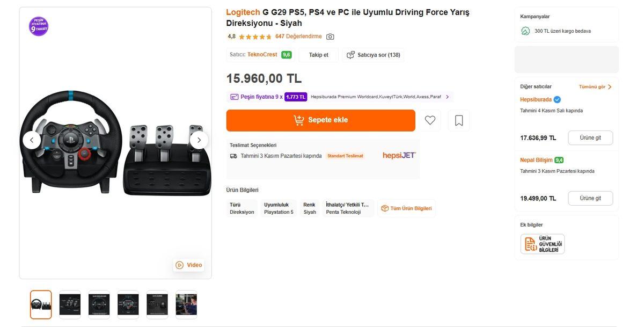644x327 pixels.
Task: Select the last thumbnail in the gallery
Action: coord(186,304)
